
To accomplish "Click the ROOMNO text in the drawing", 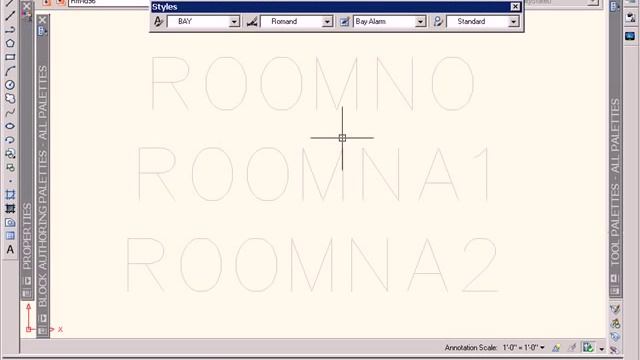I will pyautogui.click(x=313, y=84).
